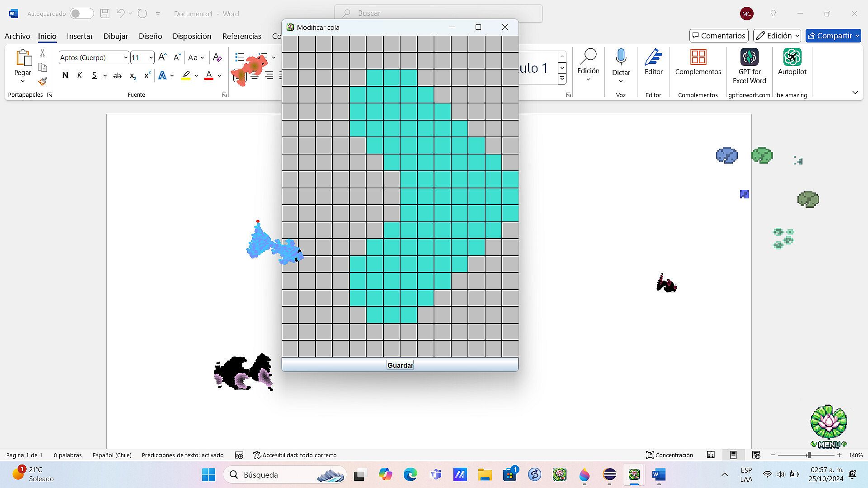Viewport: 868px width, 488px height.
Task: Open the Insertar ribbon tab
Action: pos(80,36)
